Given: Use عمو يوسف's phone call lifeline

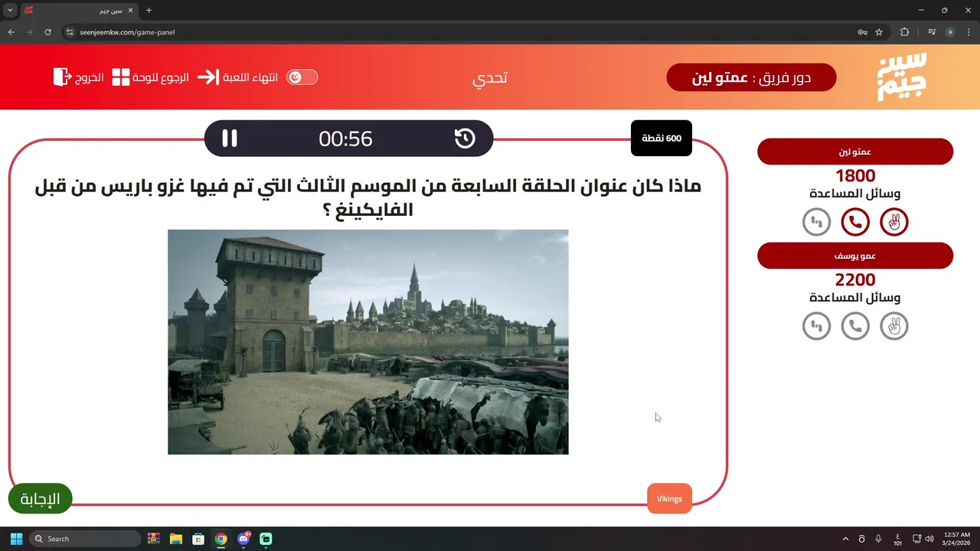Looking at the screenshot, I should 855,327.
